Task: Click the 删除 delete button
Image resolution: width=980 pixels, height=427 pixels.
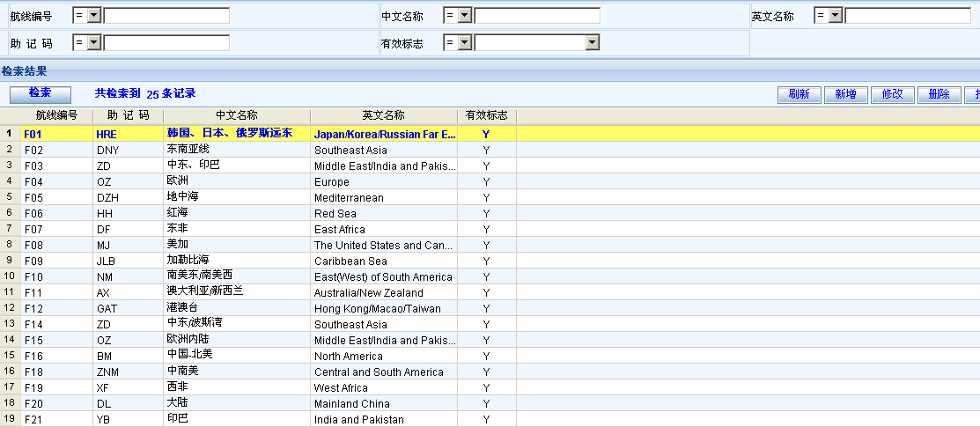Action: (939, 95)
